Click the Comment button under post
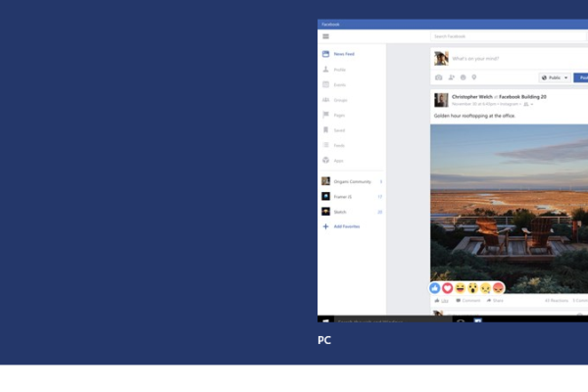Image resolution: width=588 pixels, height=392 pixels. click(x=468, y=301)
